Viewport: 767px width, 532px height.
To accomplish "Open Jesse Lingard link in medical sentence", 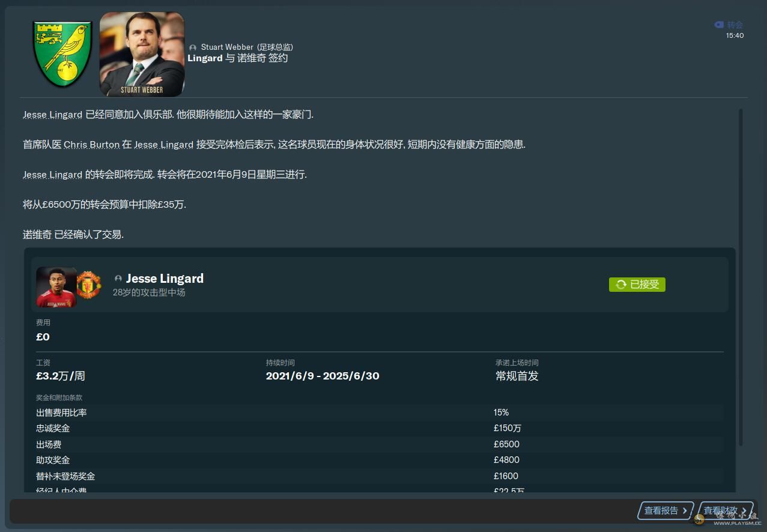I will pyautogui.click(x=163, y=145).
